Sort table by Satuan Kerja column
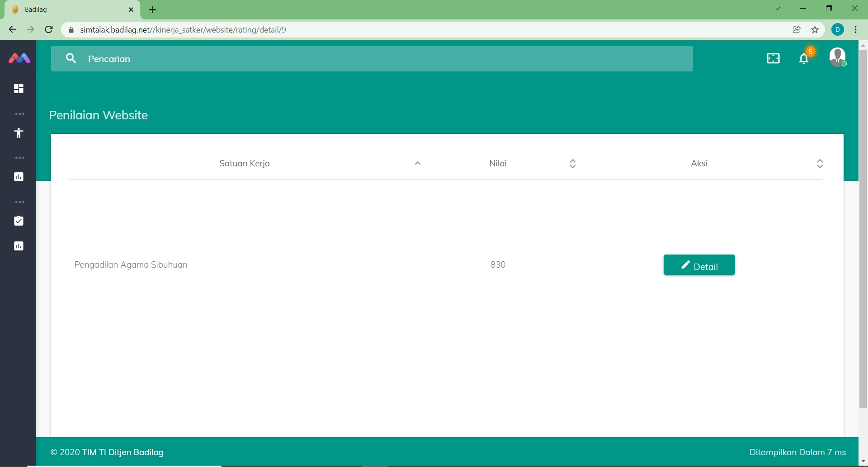The image size is (868, 467). (x=245, y=164)
